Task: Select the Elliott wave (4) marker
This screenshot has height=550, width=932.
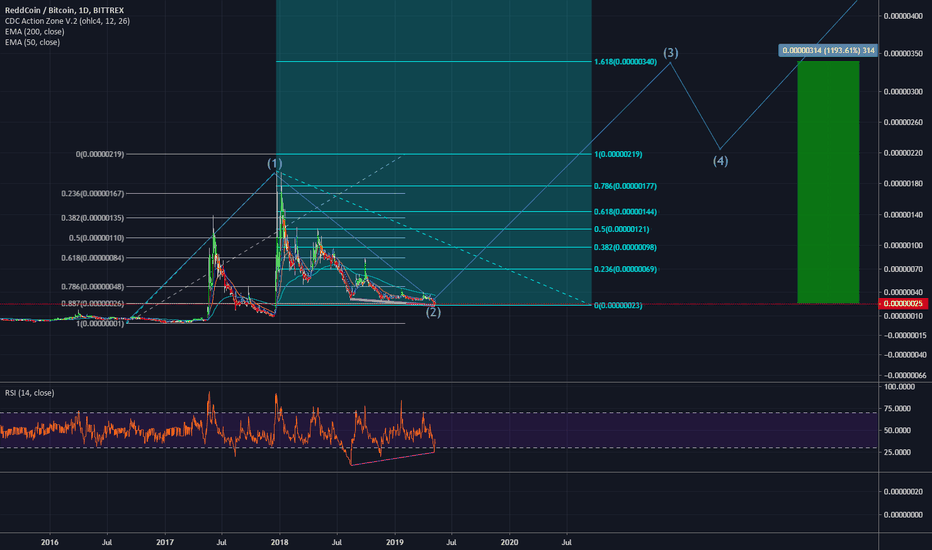Action: click(x=720, y=161)
